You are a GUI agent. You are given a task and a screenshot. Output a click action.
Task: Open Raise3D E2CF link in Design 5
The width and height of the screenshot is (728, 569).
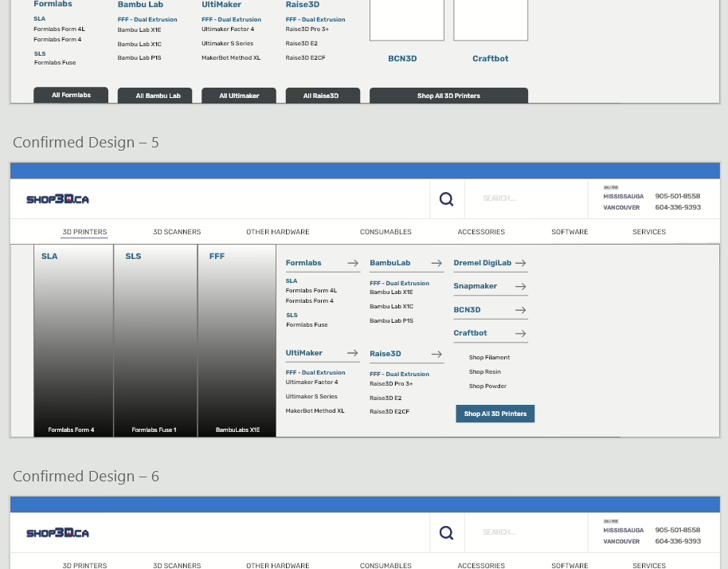pos(389,411)
